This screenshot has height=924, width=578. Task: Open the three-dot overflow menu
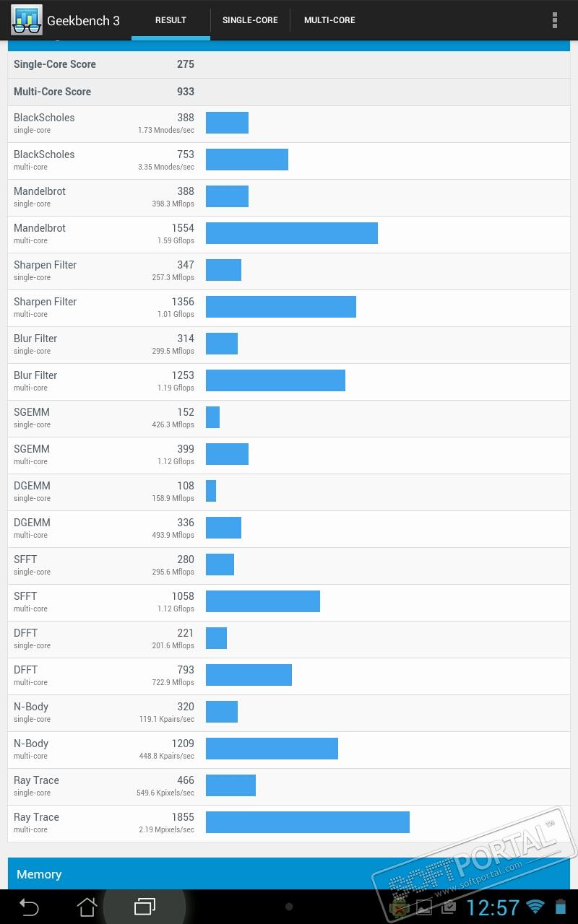tap(554, 20)
